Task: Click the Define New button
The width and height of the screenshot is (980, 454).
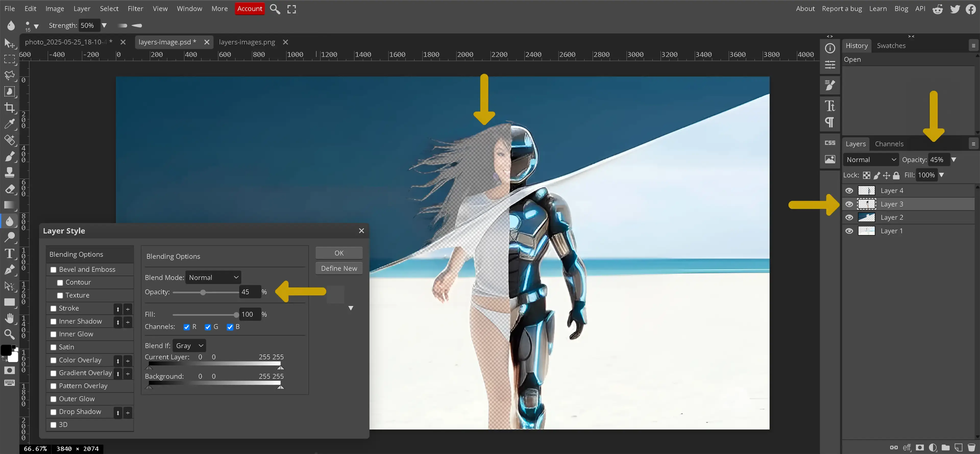Action: click(x=339, y=268)
